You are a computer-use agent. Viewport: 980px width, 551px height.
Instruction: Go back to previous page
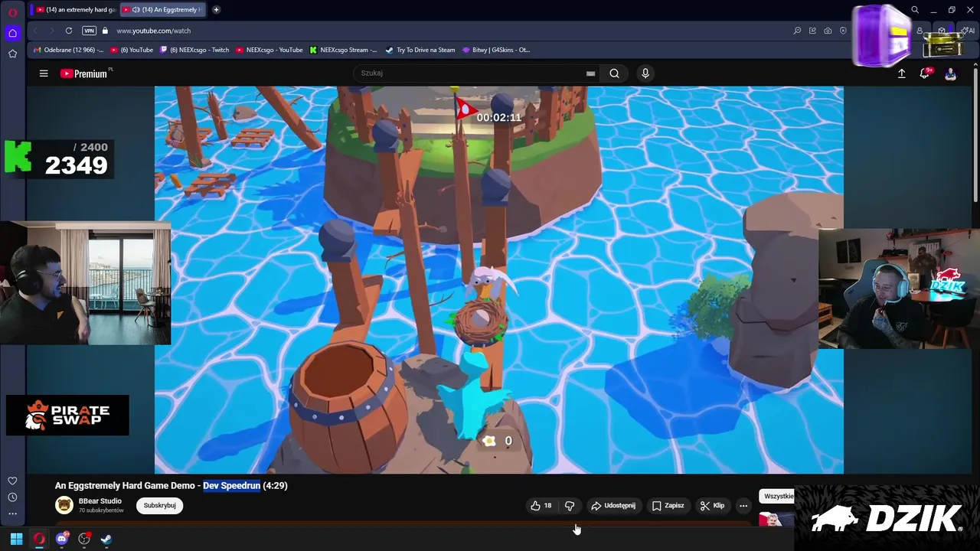pyautogui.click(x=35, y=31)
